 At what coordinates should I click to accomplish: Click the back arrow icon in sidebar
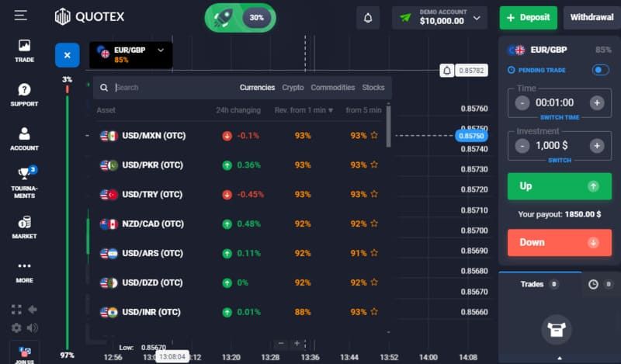tap(33, 310)
